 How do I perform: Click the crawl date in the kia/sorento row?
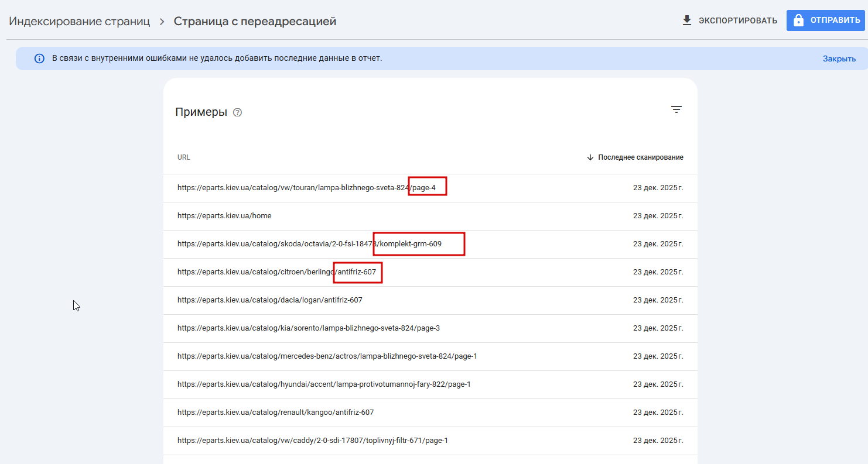tap(658, 328)
